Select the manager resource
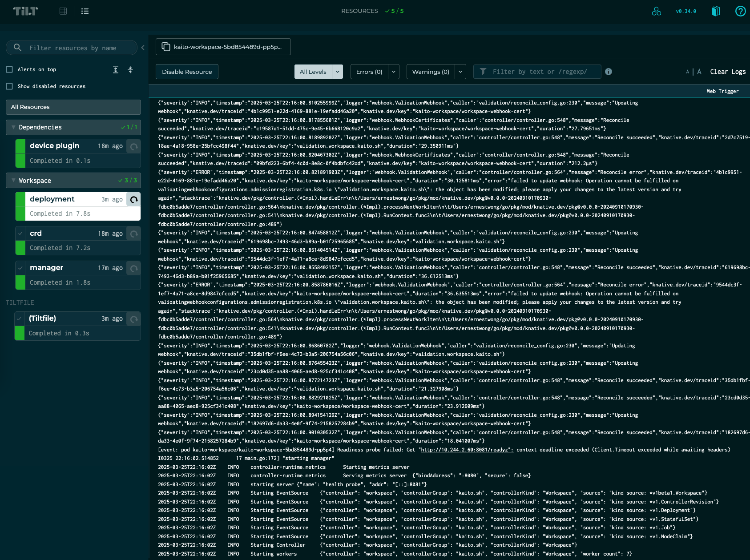This screenshot has height=560, width=750. pos(78,275)
